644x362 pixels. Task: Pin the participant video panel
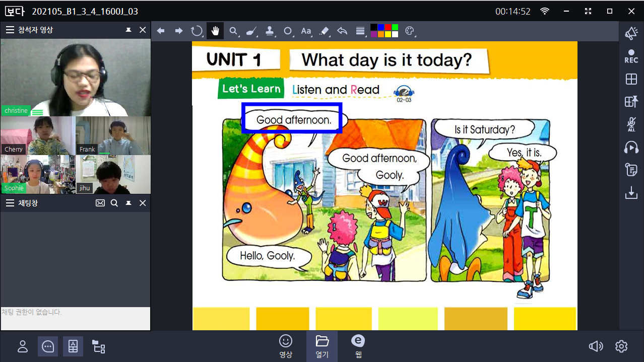click(x=128, y=30)
